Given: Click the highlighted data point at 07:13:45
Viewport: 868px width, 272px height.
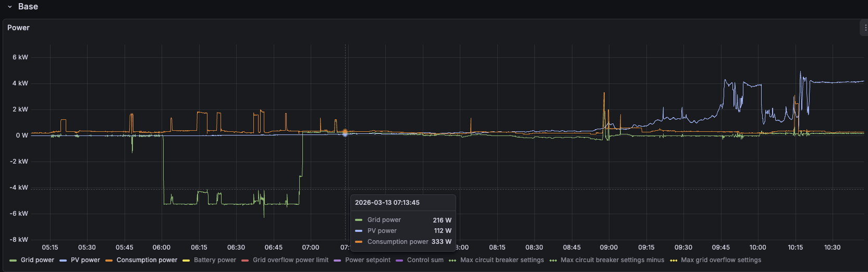Looking at the screenshot, I should [345, 133].
